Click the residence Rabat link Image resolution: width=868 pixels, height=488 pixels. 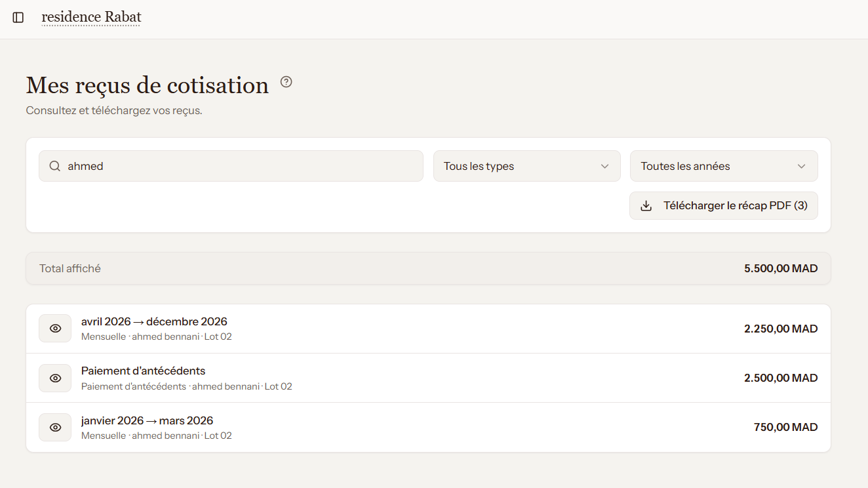[x=91, y=17]
